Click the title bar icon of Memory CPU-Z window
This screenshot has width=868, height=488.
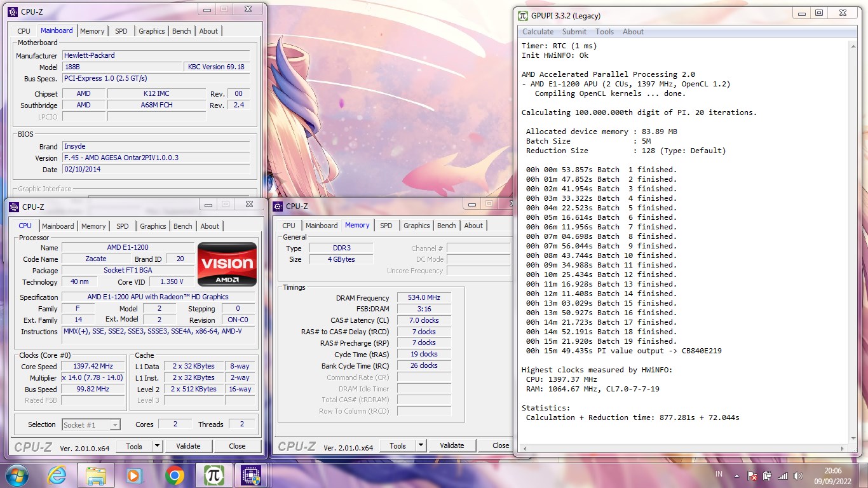[277, 206]
